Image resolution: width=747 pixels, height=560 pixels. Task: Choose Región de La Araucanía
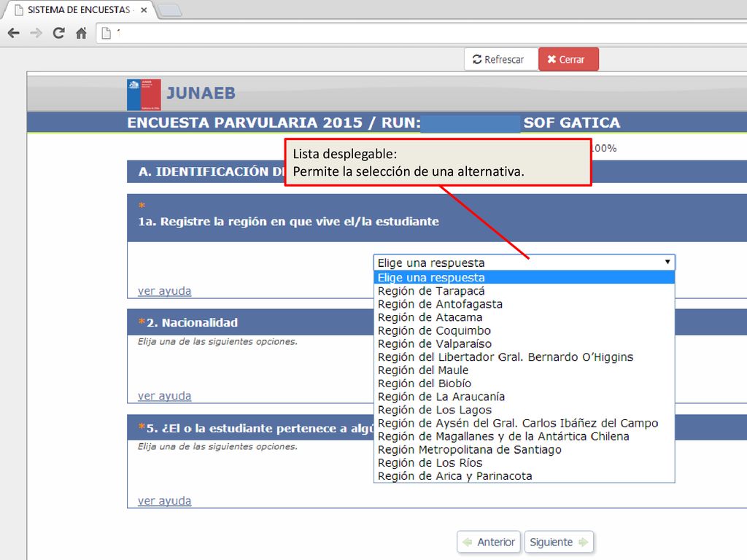524,397
